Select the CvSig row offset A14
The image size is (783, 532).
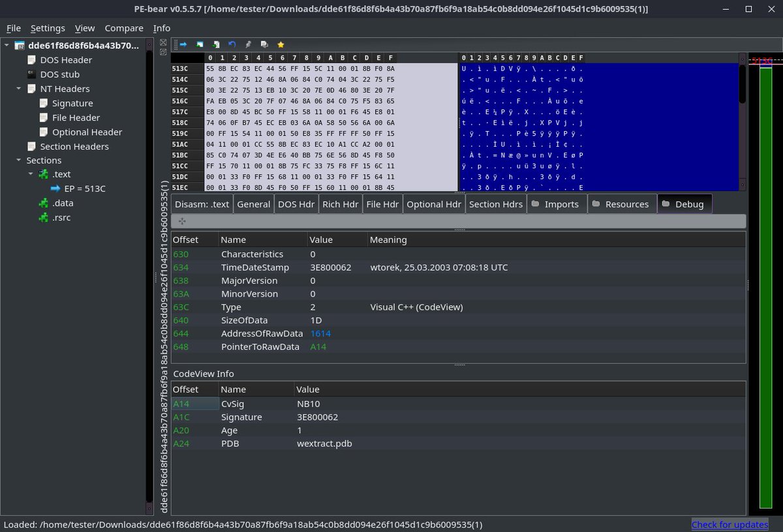180,404
